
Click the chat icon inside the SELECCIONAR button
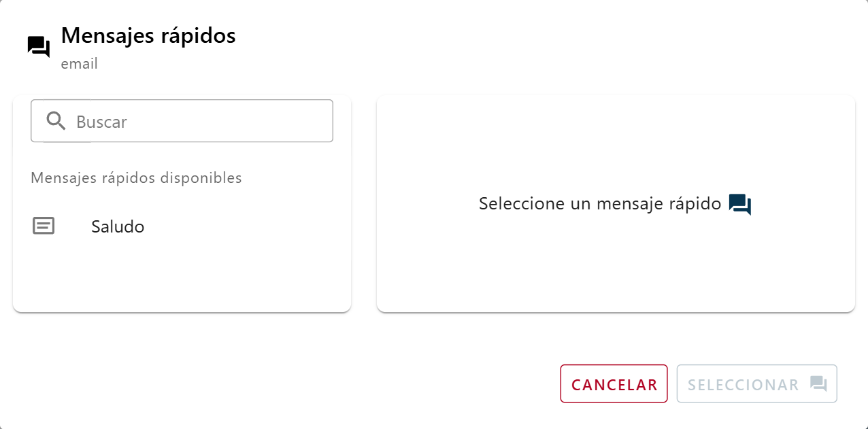tap(817, 383)
